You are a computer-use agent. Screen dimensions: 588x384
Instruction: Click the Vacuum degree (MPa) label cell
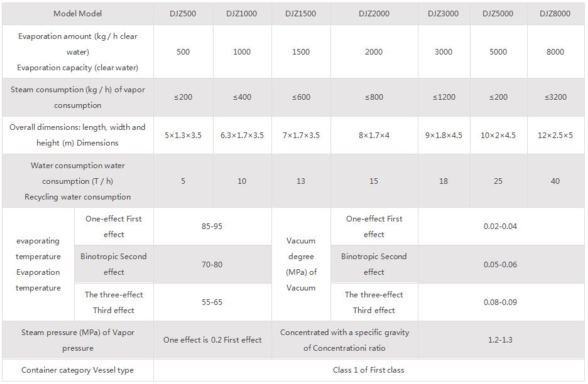(x=301, y=264)
